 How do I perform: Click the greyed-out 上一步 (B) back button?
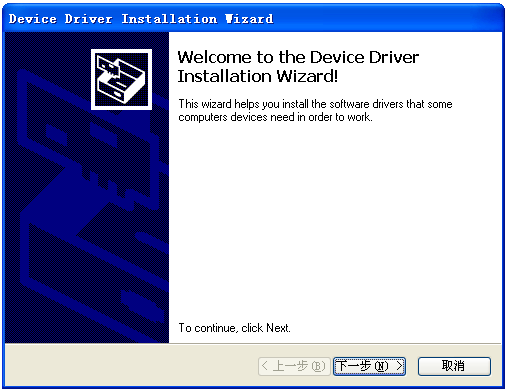point(294,366)
